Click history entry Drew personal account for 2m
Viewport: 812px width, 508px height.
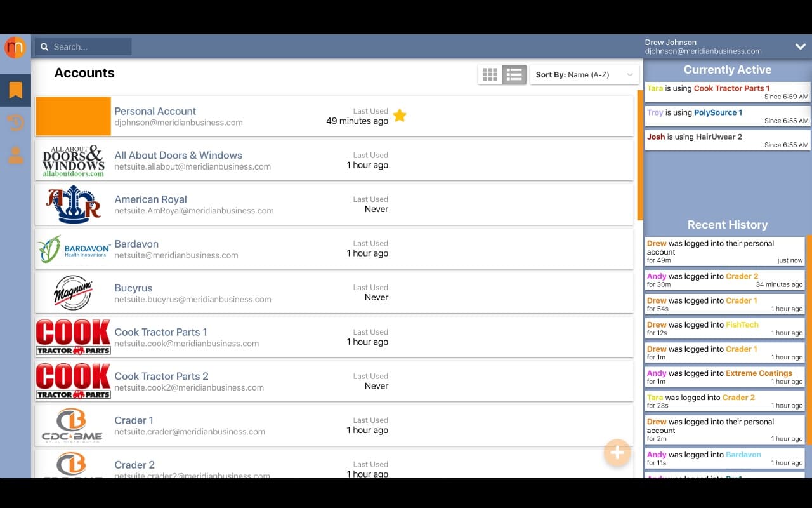click(724, 430)
